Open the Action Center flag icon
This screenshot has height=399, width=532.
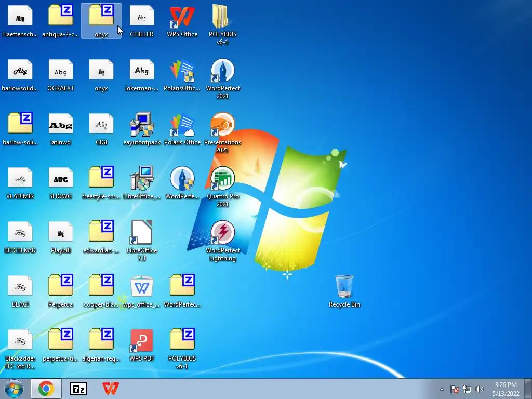pyautogui.click(x=455, y=389)
